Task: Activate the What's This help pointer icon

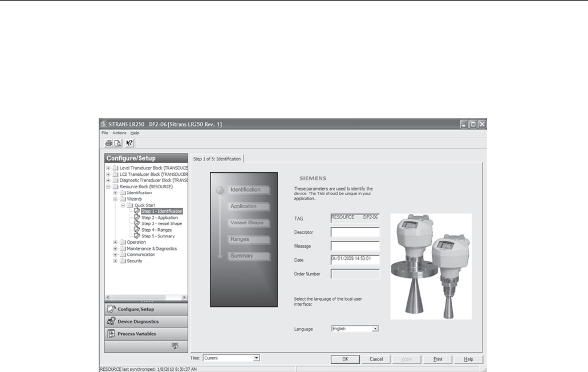Action: click(x=129, y=143)
